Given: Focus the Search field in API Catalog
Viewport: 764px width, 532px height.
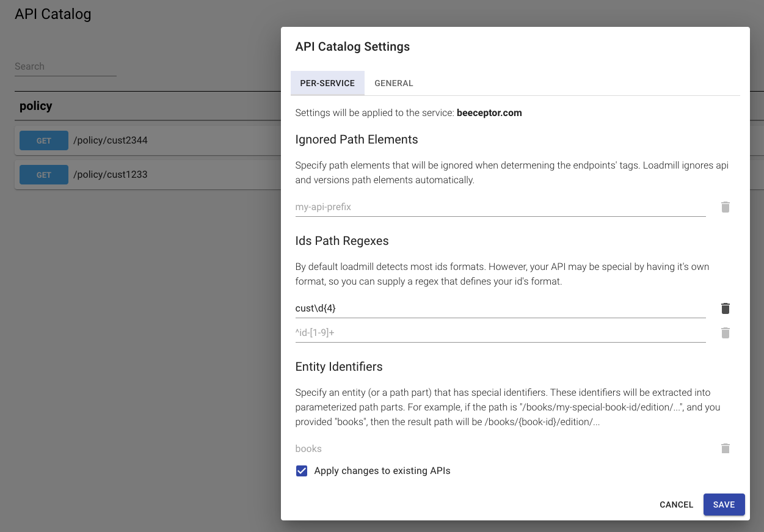Looking at the screenshot, I should click(65, 67).
